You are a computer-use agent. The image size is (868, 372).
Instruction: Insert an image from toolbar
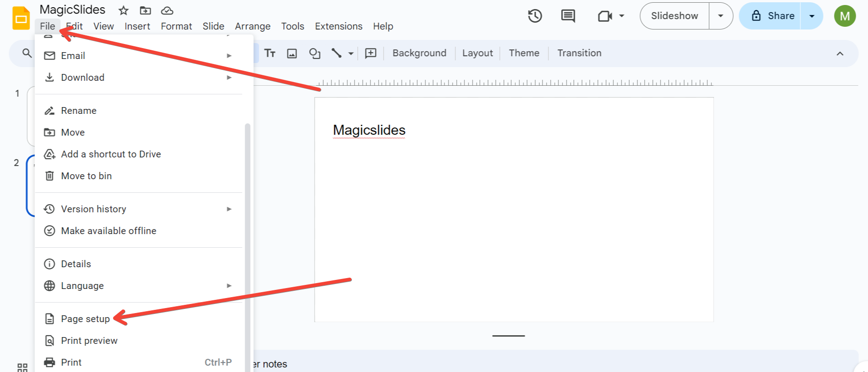[292, 54]
